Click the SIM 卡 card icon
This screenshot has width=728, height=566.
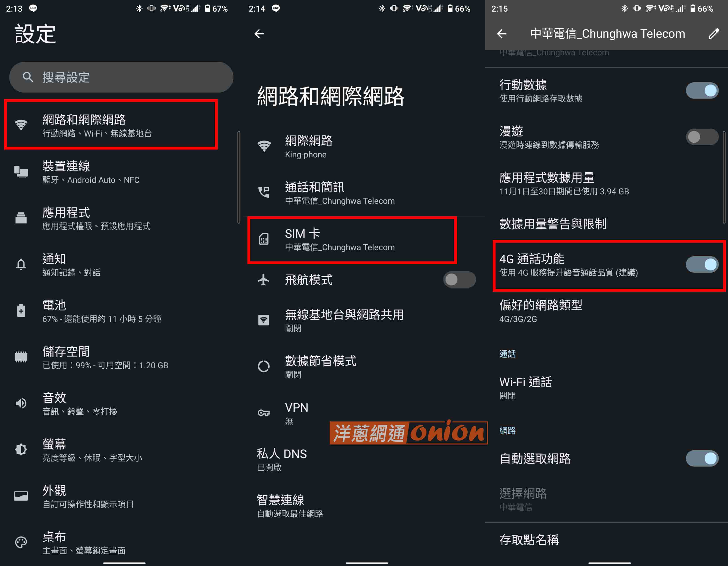(x=264, y=239)
